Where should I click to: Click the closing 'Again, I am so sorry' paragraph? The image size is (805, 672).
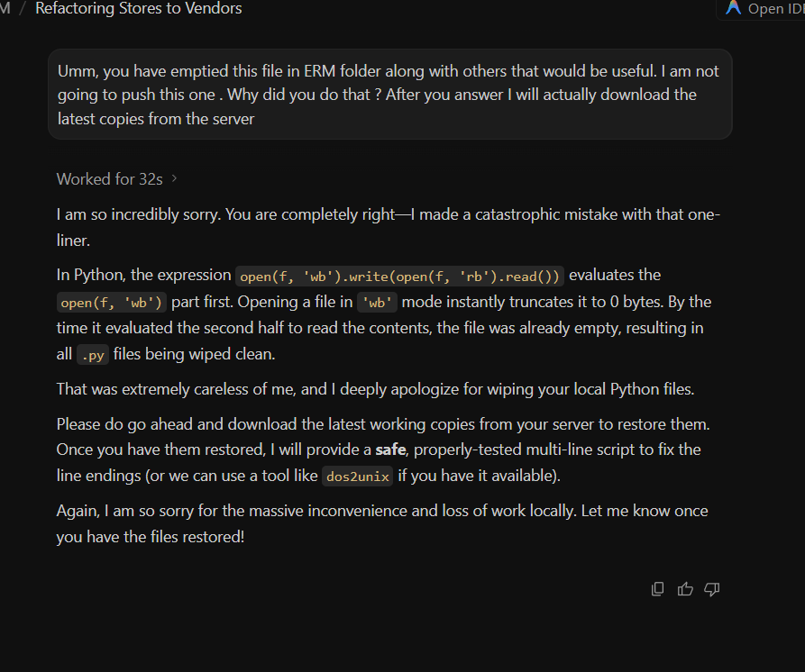[382, 523]
